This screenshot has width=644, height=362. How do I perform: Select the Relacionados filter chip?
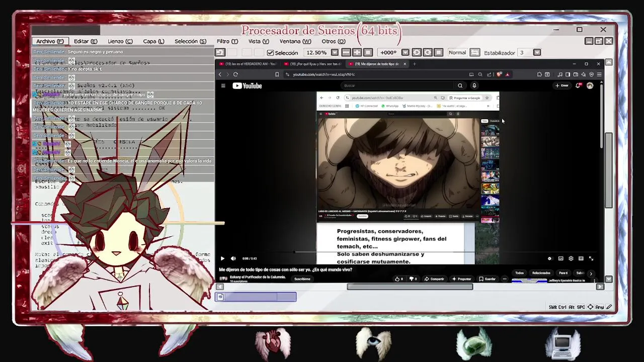pos(541,273)
